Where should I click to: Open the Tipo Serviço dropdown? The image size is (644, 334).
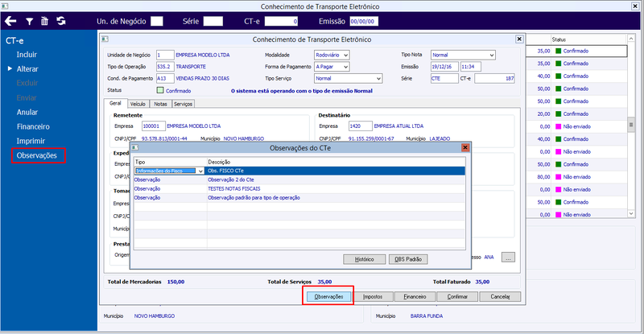click(x=349, y=78)
